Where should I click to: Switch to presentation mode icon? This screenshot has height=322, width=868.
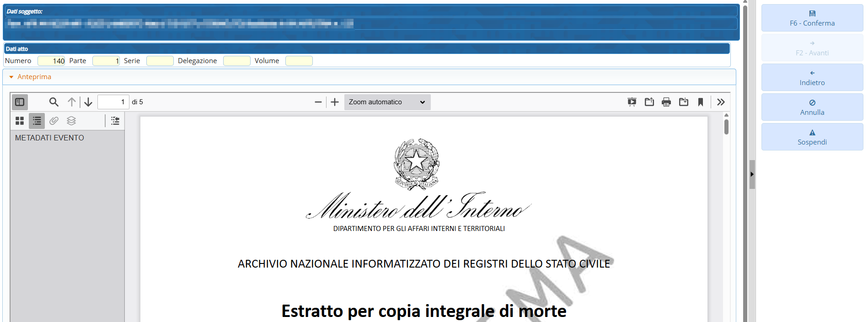pyautogui.click(x=632, y=102)
